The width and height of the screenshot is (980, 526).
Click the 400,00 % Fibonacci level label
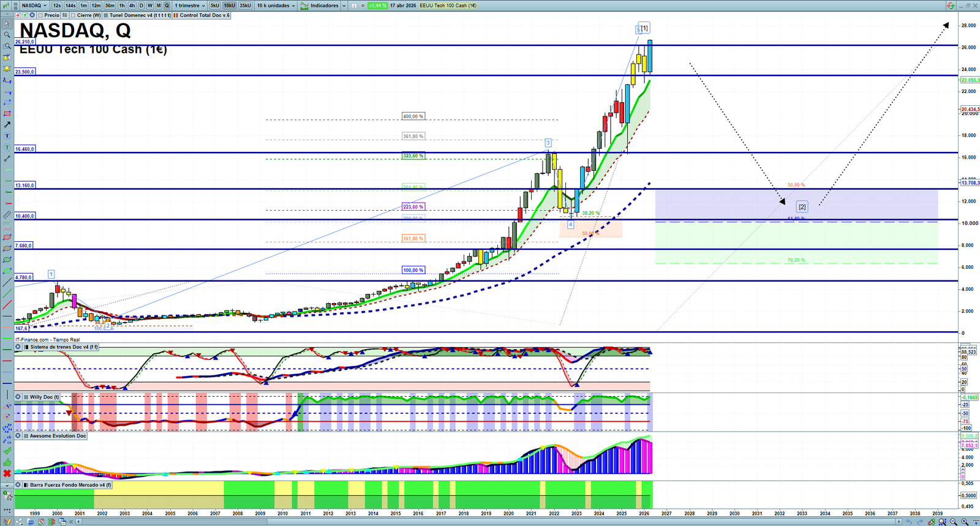coord(413,116)
